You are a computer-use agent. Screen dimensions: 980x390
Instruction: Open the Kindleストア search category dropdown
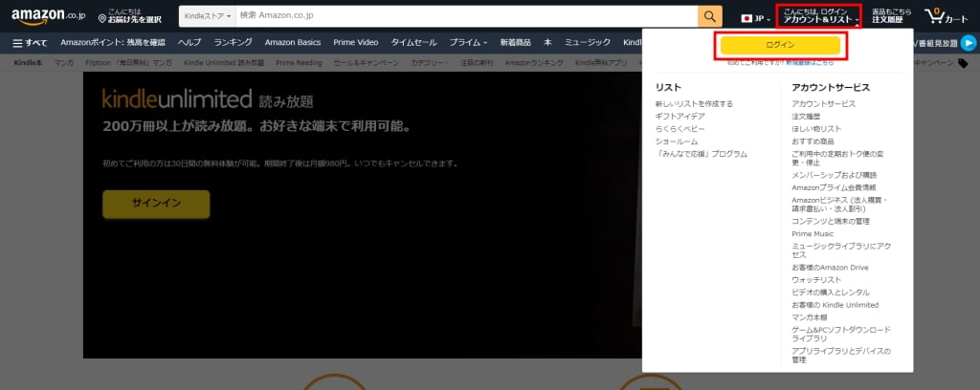(208, 16)
